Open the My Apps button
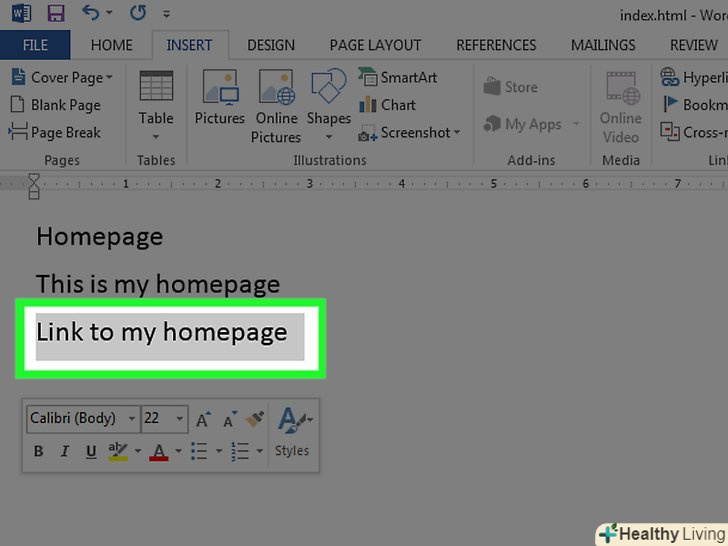This screenshot has height=546, width=728. (x=522, y=124)
